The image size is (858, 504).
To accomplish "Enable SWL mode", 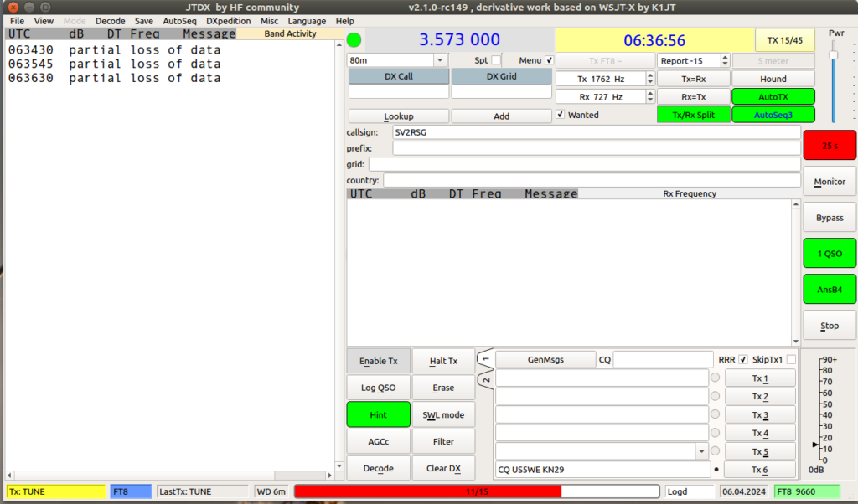I will click(443, 414).
